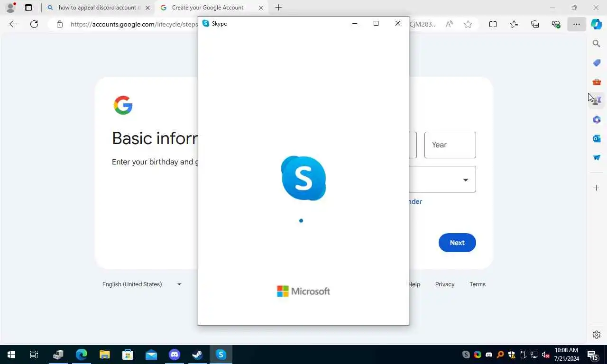Open Windows Security tray icon
607x364 pixels.
[x=512, y=355]
